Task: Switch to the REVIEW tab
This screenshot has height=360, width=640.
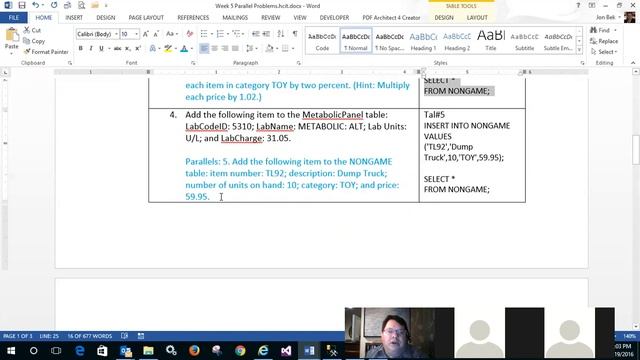Action: click(271, 18)
